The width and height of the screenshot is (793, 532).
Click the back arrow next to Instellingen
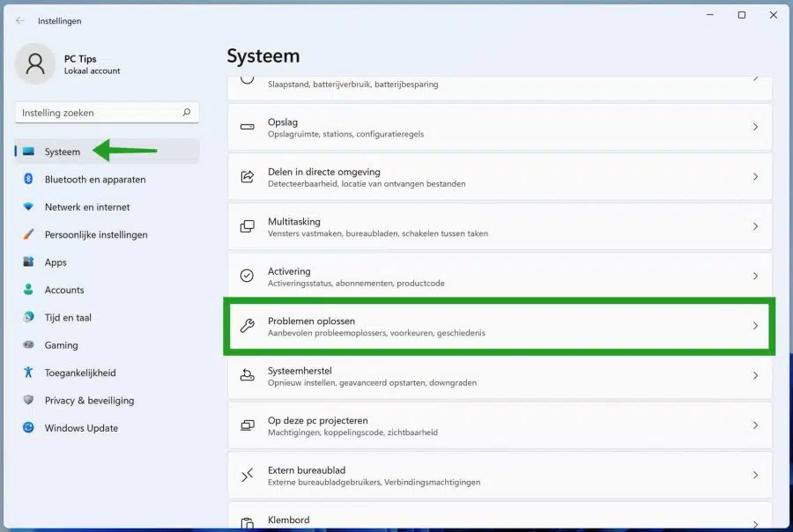[19, 21]
